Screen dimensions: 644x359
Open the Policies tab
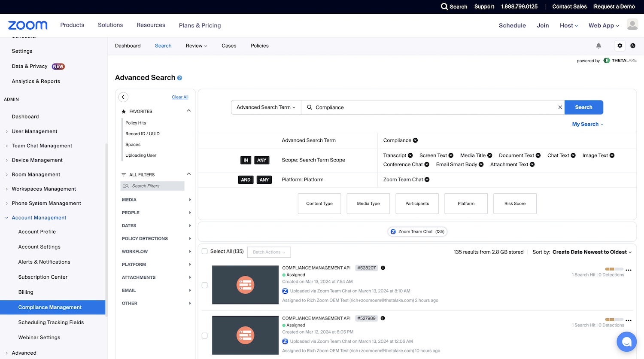tap(259, 46)
